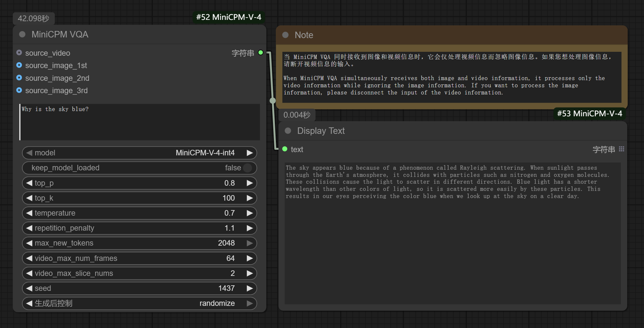Click the source_video label
Viewport: 644px width, 328px height.
(48, 53)
